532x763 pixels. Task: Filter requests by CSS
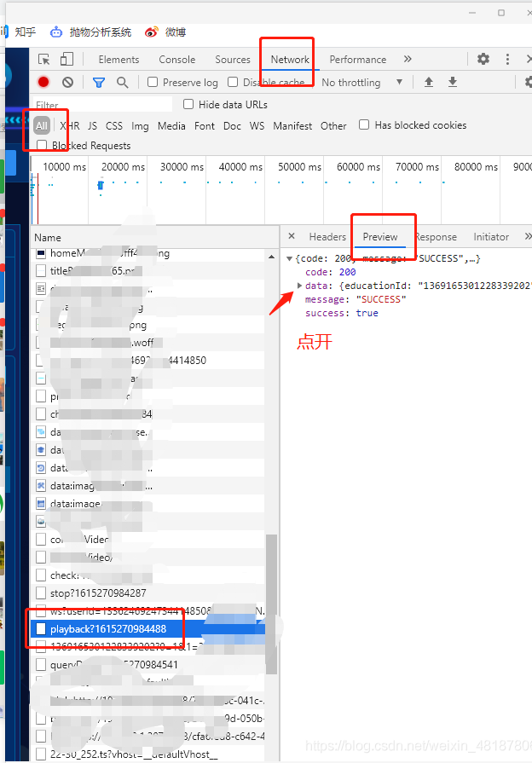114,126
